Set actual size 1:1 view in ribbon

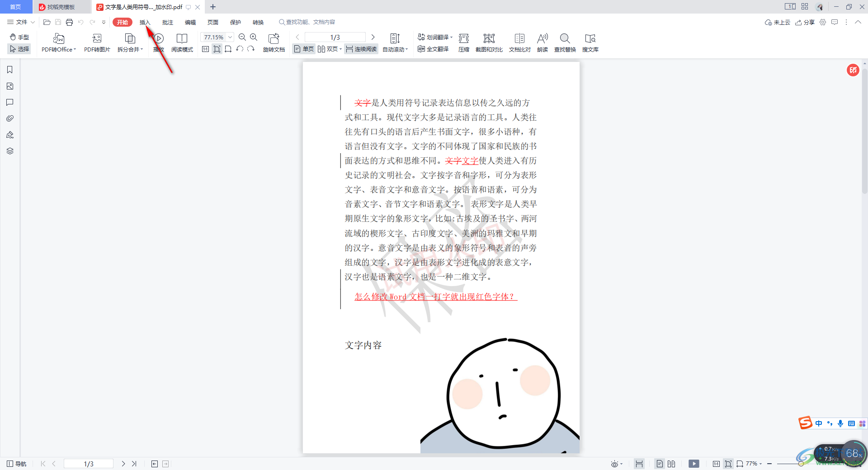[206, 49]
